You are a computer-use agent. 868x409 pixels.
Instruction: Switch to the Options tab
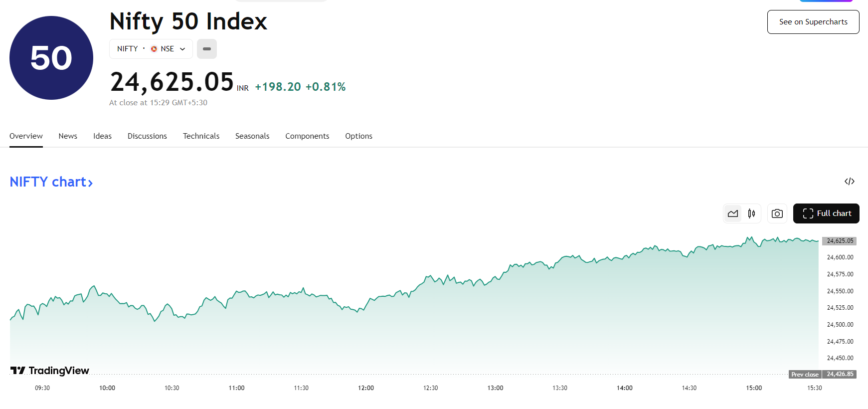click(x=358, y=136)
